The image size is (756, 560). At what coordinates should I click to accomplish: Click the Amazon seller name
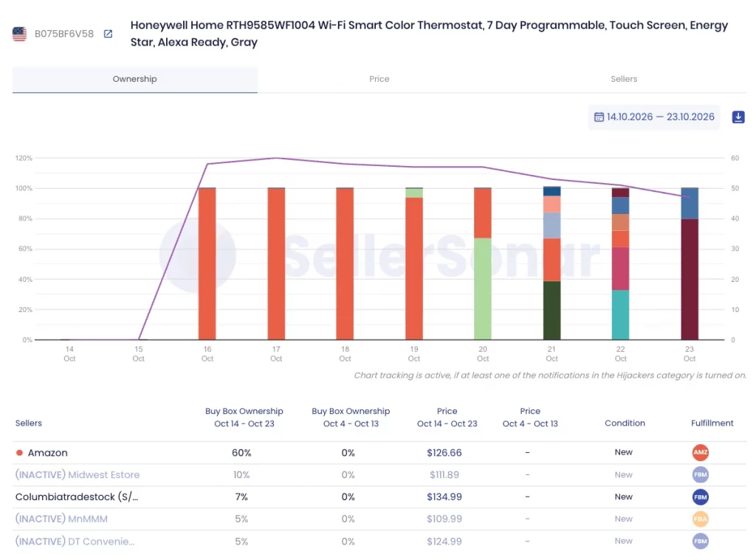[x=47, y=452]
